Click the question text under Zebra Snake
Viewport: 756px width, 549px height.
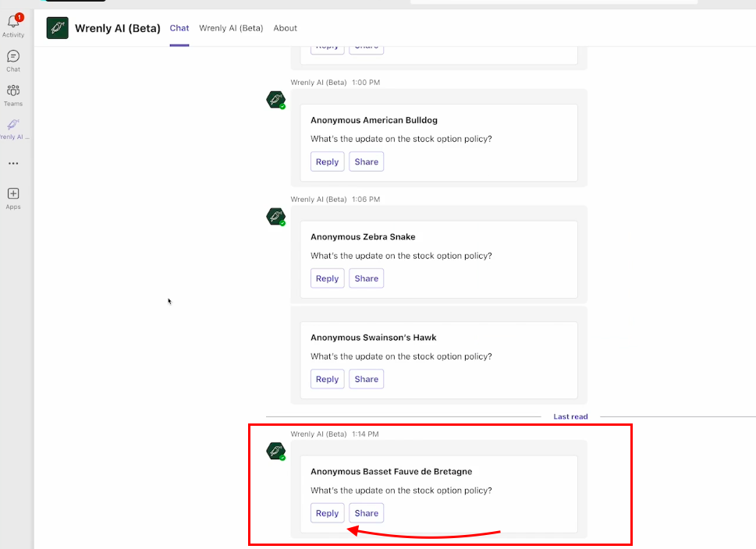pos(401,256)
